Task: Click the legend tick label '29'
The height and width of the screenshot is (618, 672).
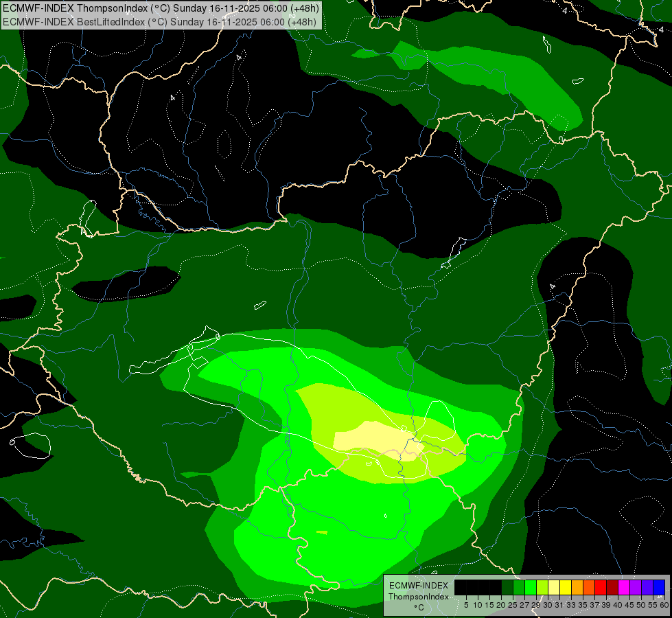Action: (537, 605)
